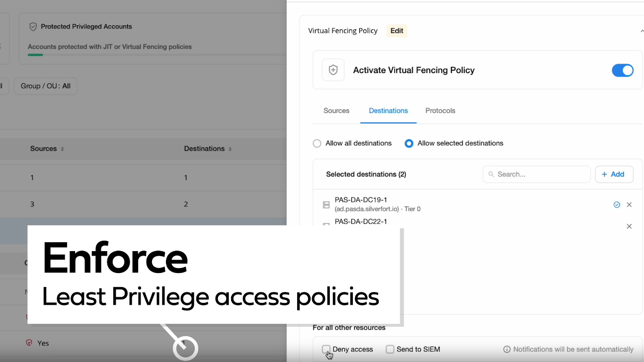Viewport: 644px width, 362px height.
Task: Toggle the Activate Virtual Fencing Policy switch
Action: pos(623,70)
